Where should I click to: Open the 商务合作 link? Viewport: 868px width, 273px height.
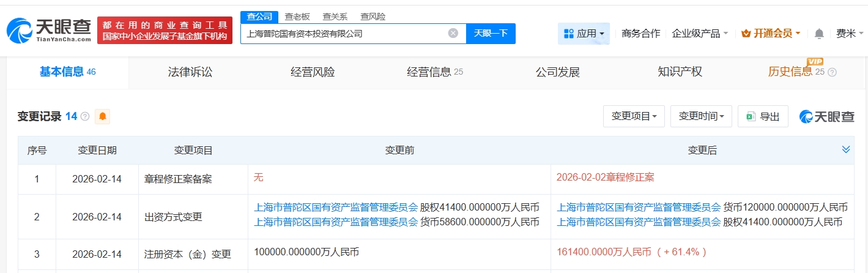click(x=640, y=34)
